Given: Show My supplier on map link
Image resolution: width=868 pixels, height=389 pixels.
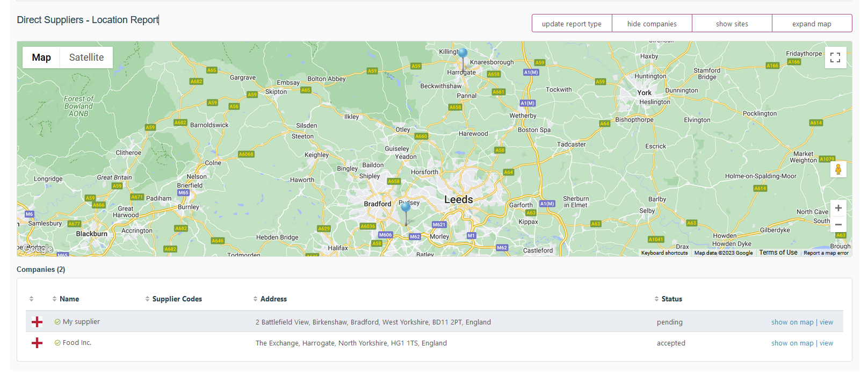Looking at the screenshot, I should [792, 322].
